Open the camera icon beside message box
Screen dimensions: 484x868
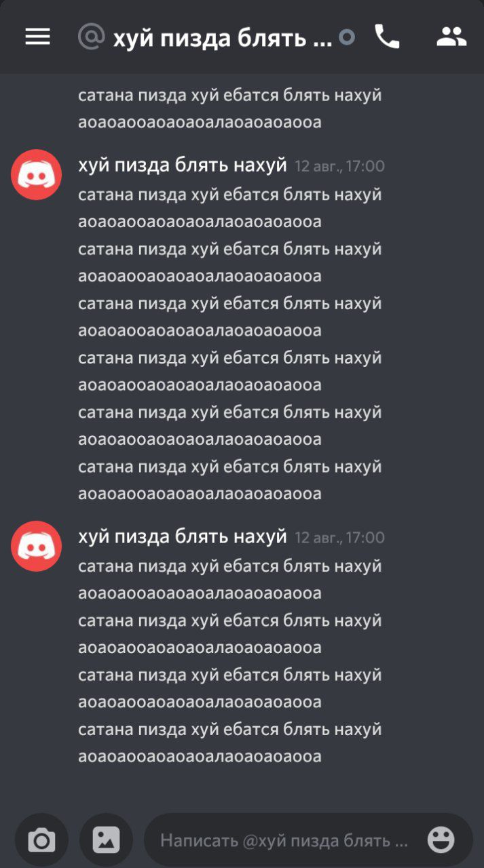42,840
